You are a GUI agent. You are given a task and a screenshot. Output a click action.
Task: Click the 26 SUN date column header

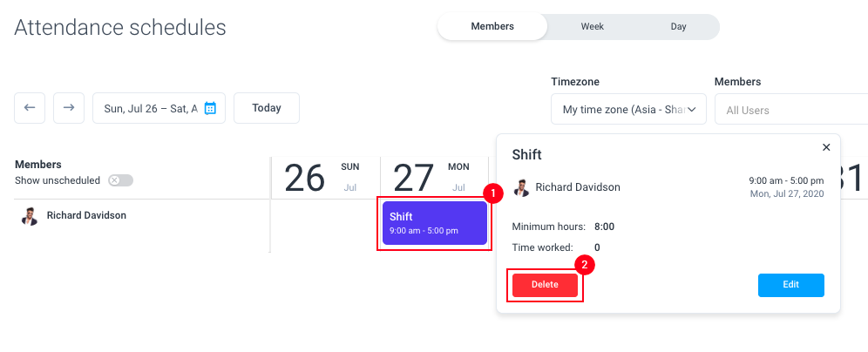click(x=326, y=178)
